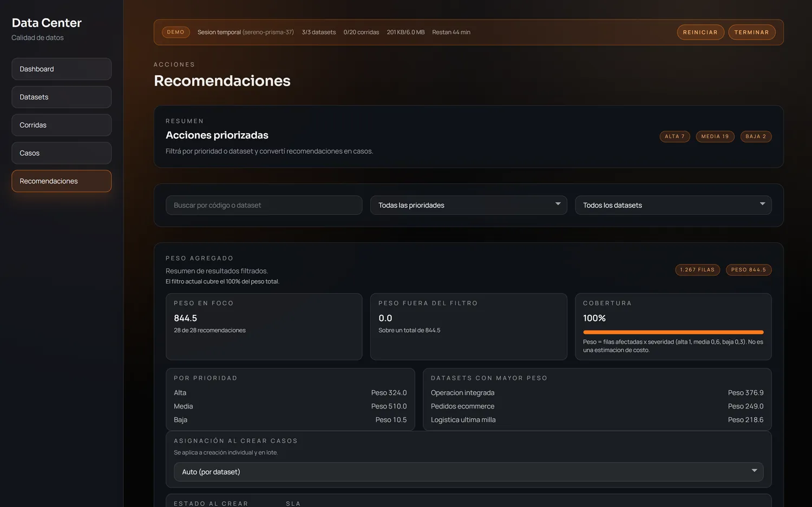Click the Media priority row
812x507 pixels.
pyautogui.click(x=290, y=406)
